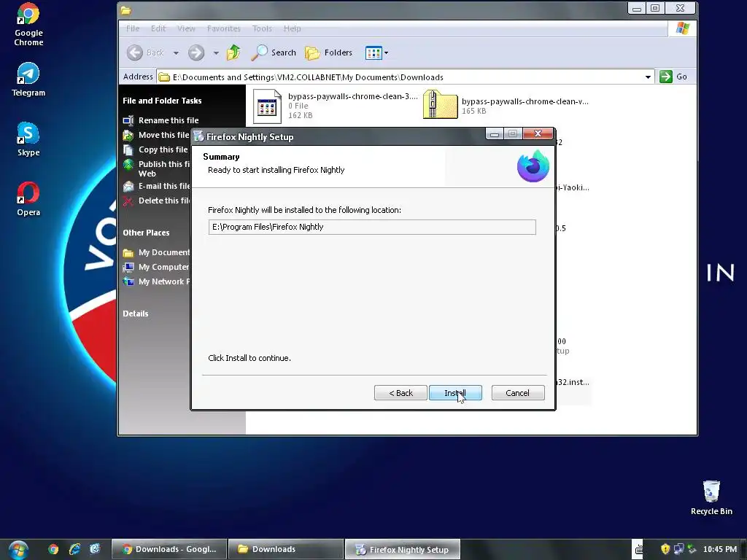Screen dimensions: 747x560
Task: Open Opera desktop shortcut
Action: click(28, 199)
